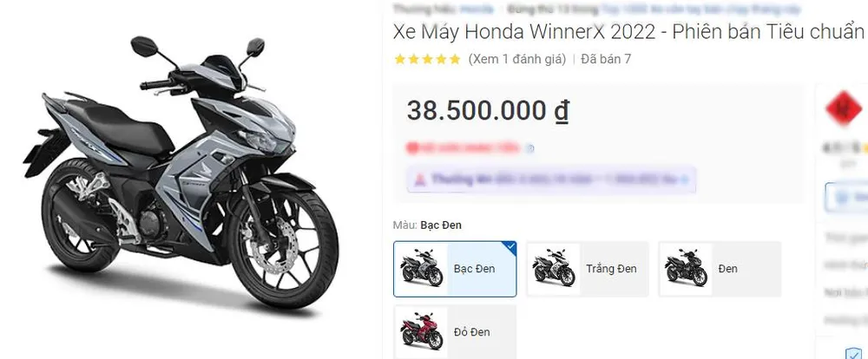
Task: Click the red motorcycle thumbnail image
Action: [422, 332]
